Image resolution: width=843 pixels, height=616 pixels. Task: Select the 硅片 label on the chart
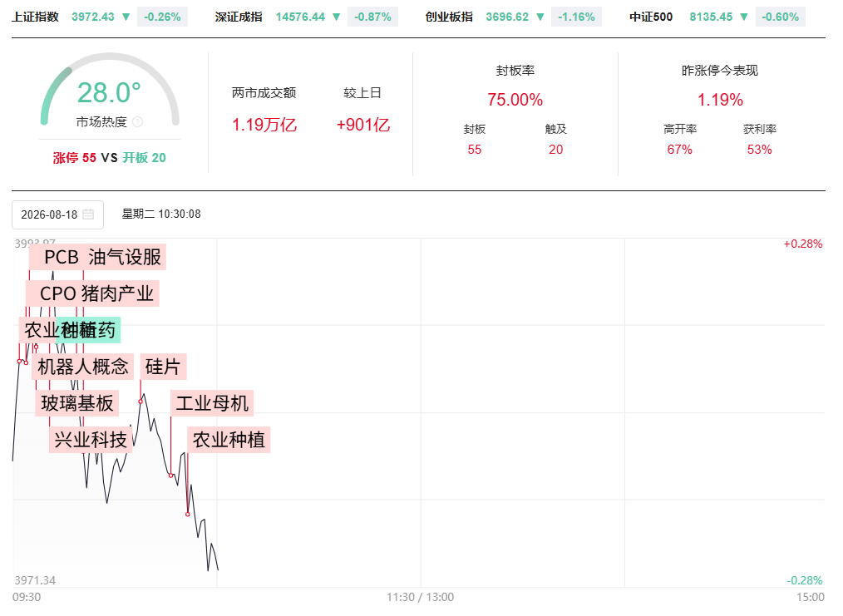163,367
